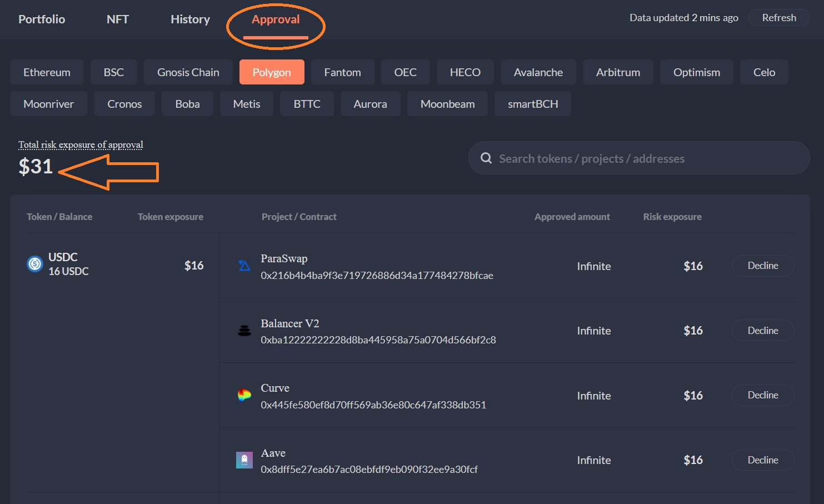
Task: Click Total risk exposure of approval label
Action: [x=81, y=145]
